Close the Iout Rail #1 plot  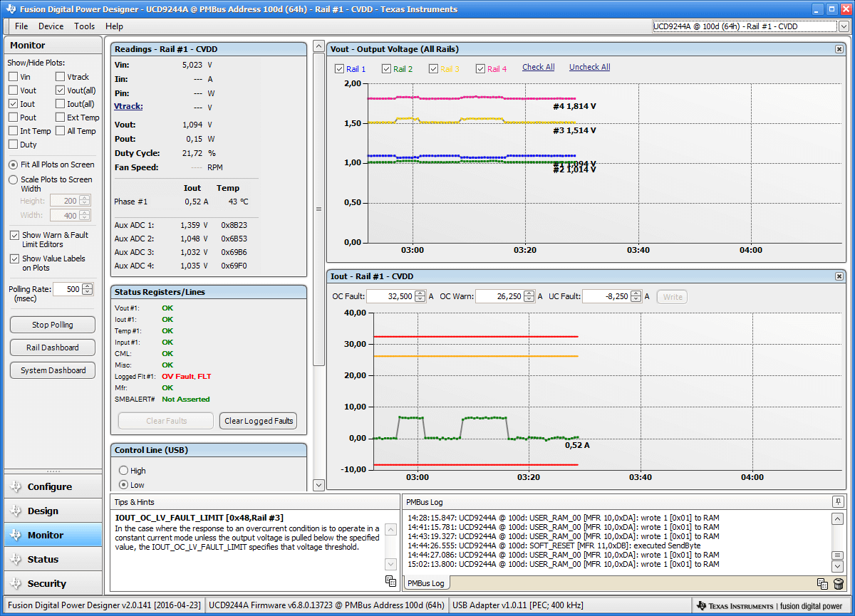point(839,276)
